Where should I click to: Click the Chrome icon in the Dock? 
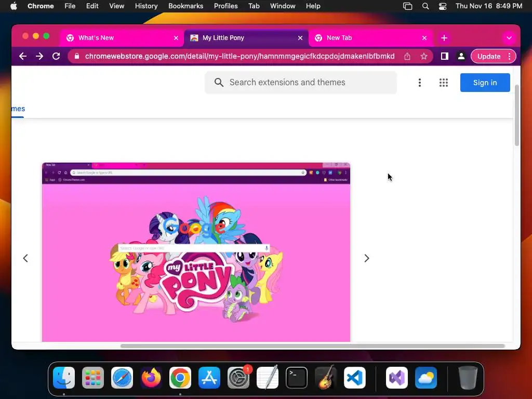click(180, 378)
